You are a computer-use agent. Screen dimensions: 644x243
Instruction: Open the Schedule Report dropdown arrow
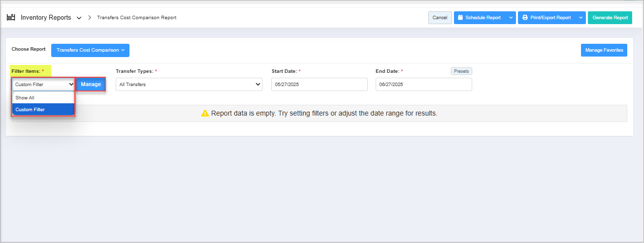pos(511,18)
